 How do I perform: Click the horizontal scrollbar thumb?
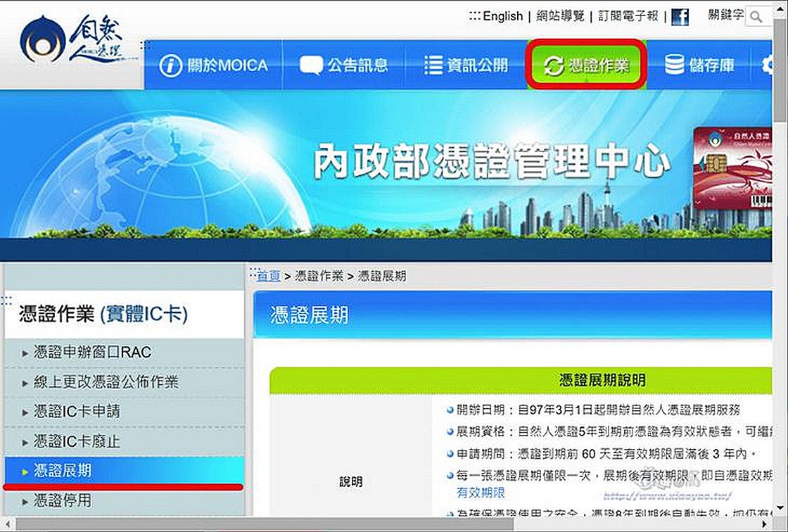click(x=265, y=524)
